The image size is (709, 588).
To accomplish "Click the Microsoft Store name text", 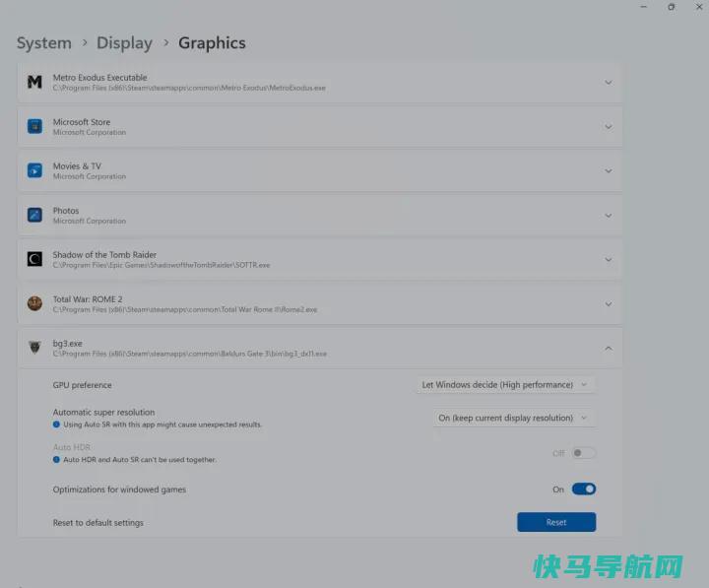I will [x=82, y=122].
